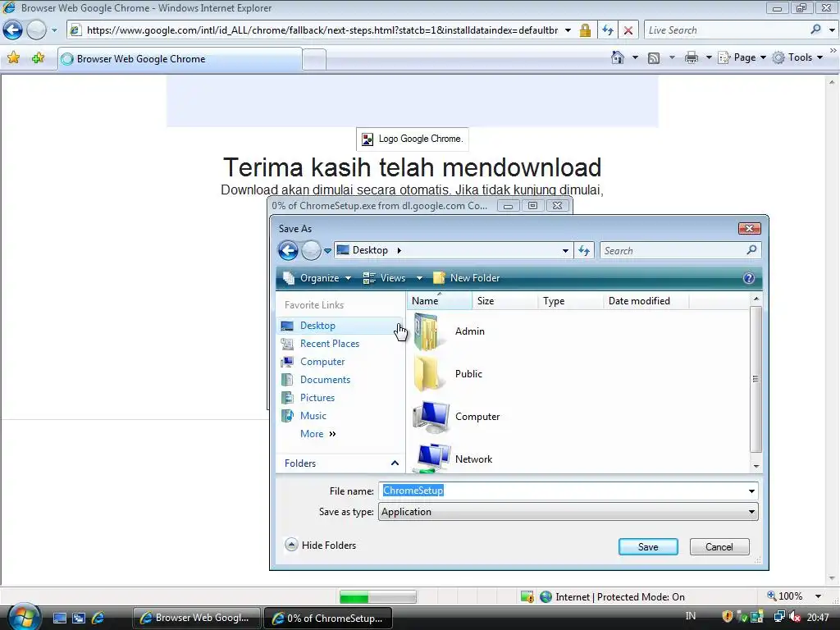Click Add to Favorites star-plus icon
Viewport: 840px width, 630px height.
pos(38,58)
